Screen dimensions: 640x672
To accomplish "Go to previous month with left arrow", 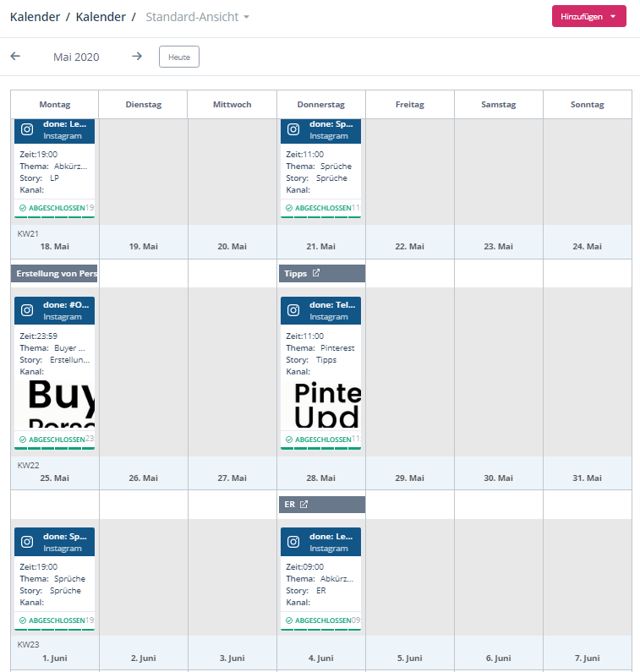I will tap(15, 56).
